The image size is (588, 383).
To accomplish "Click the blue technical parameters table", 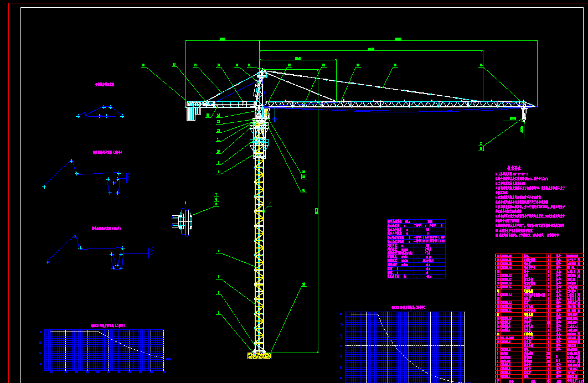I will point(416,249).
